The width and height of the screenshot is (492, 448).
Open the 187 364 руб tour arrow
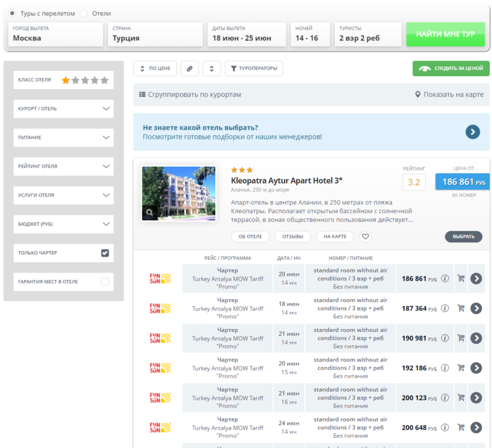coord(476,308)
